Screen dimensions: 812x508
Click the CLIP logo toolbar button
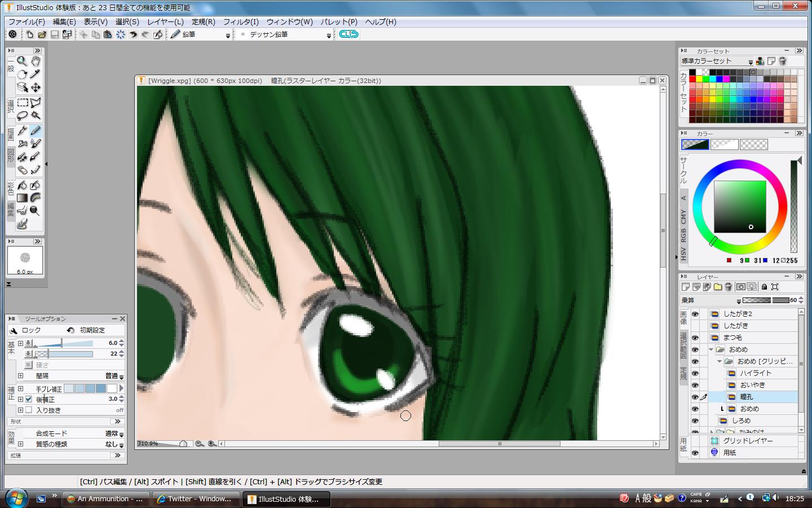[348, 34]
